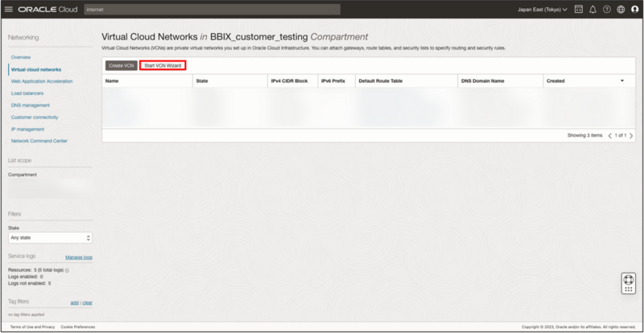Screen dimensions: 644x333
Task: Click the IPv4 CIDR Block column header
Action: pos(290,81)
